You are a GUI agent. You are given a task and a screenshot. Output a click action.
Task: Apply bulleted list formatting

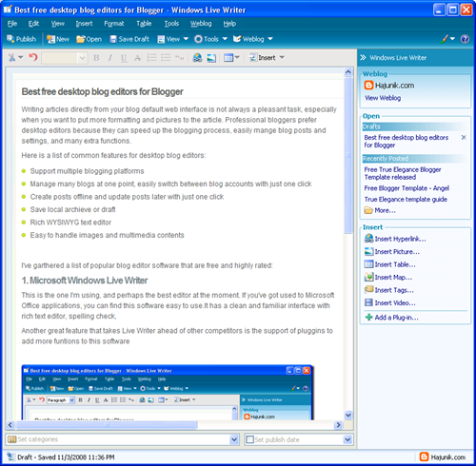coord(166,58)
